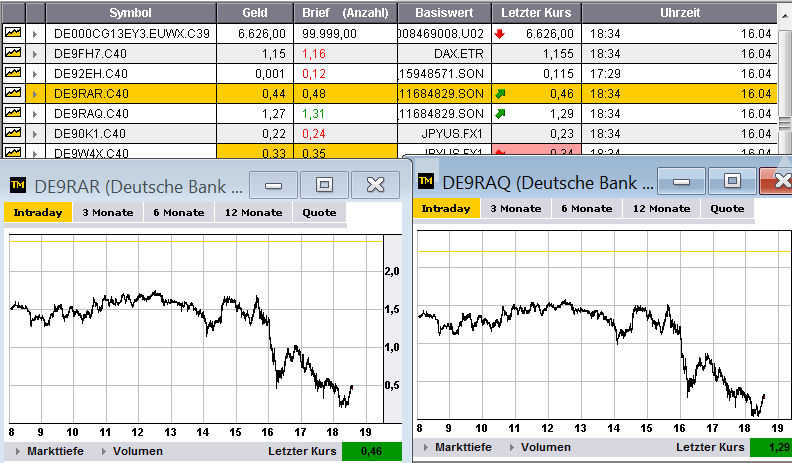Click the TM logo in the DE9RAQ window
The height and width of the screenshot is (463, 792).
pyautogui.click(x=426, y=181)
